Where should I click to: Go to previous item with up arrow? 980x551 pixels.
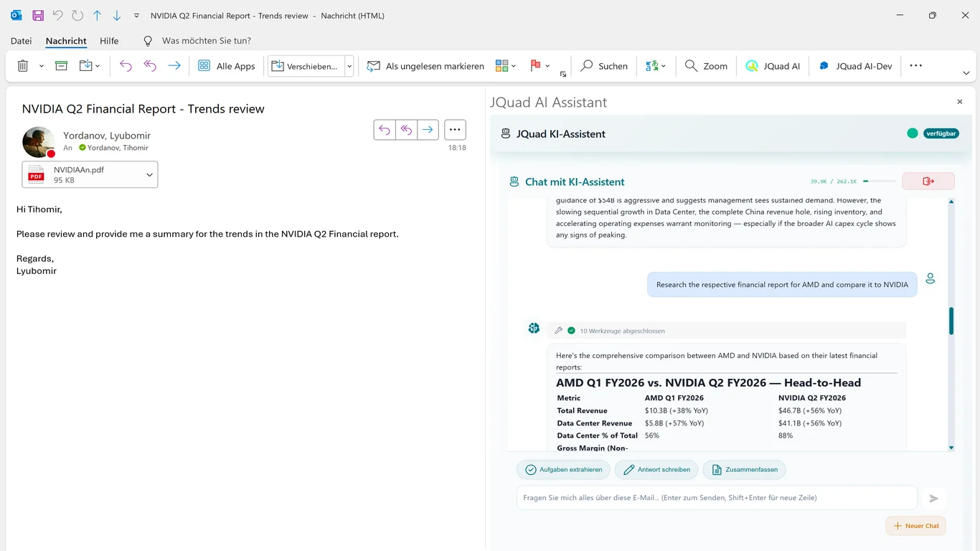tap(98, 15)
